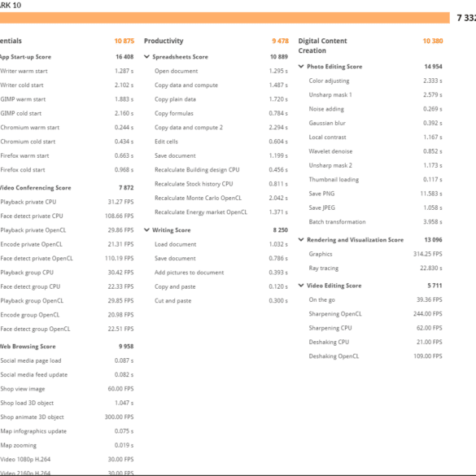This screenshot has width=476, height=476.
Task: Select the Digital Content Creation heading
Action: tap(322, 46)
